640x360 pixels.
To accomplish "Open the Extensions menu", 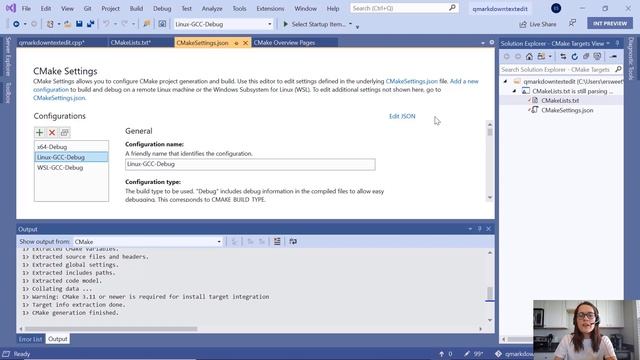I will click(270, 8).
